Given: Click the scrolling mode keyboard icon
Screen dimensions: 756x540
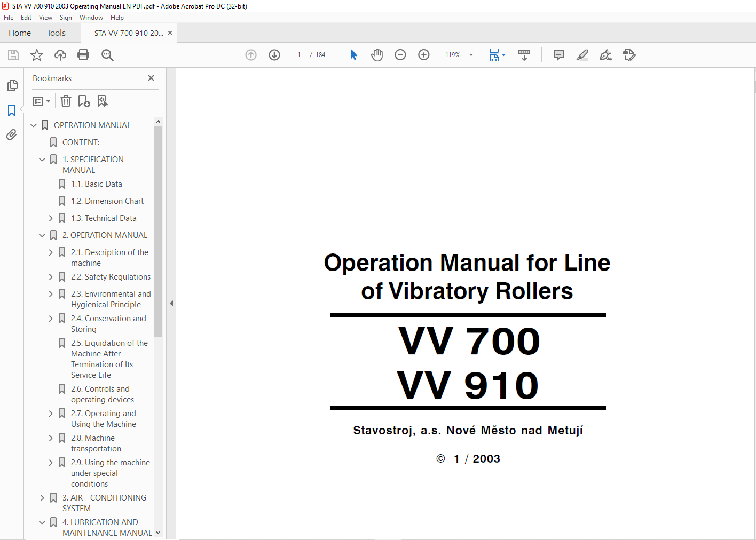Looking at the screenshot, I should pos(524,55).
